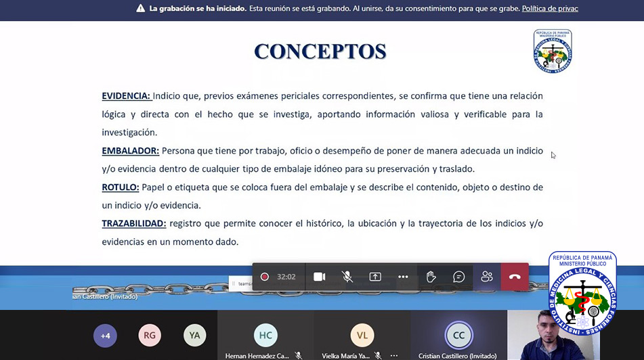644x360 pixels.
Task: Click the Castillero (Invitado) presenter name label
Action: (105, 296)
